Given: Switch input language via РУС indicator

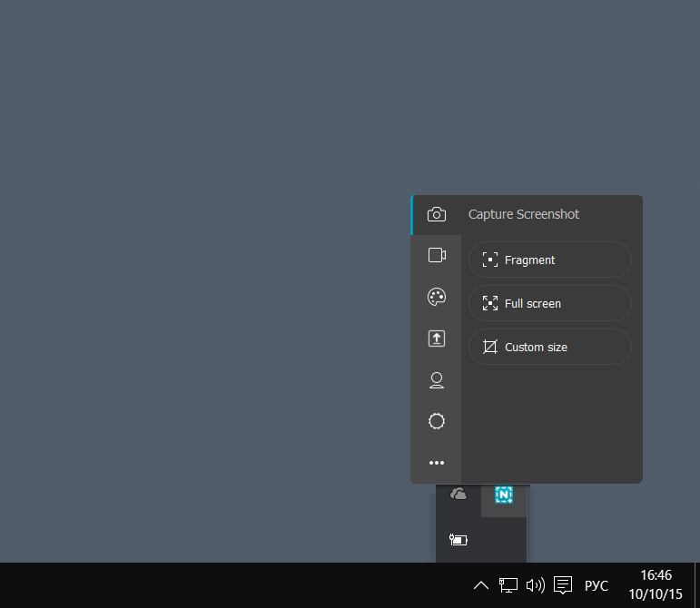Looking at the screenshot, I should (596, 585).
